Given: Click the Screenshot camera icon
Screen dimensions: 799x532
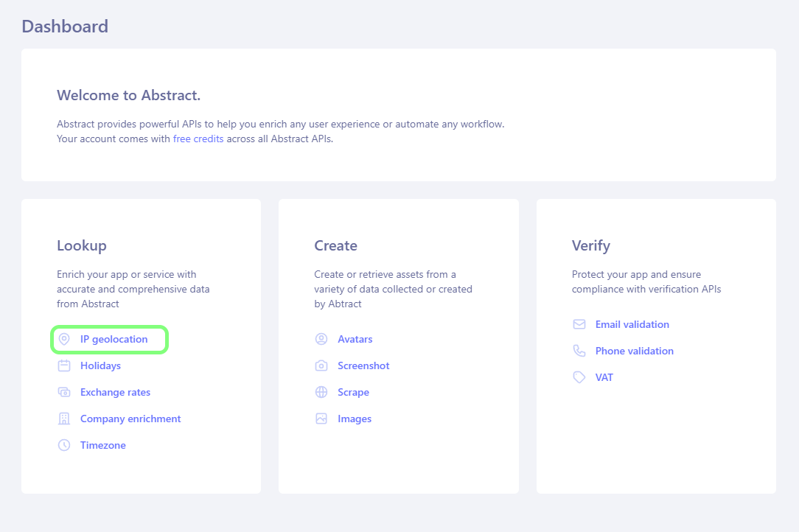Looking at the screenshot, I should click(x=321, y=365).
